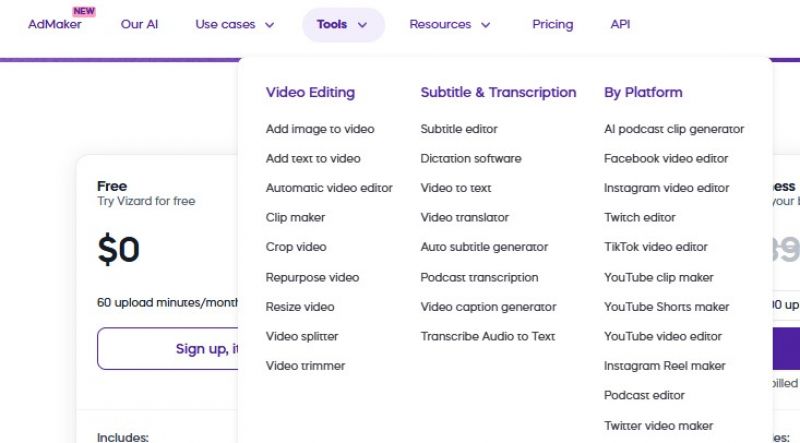The image size is (800, 443).
Task: Choose Transcribe Audio to Text
Action: pos(488,336)
